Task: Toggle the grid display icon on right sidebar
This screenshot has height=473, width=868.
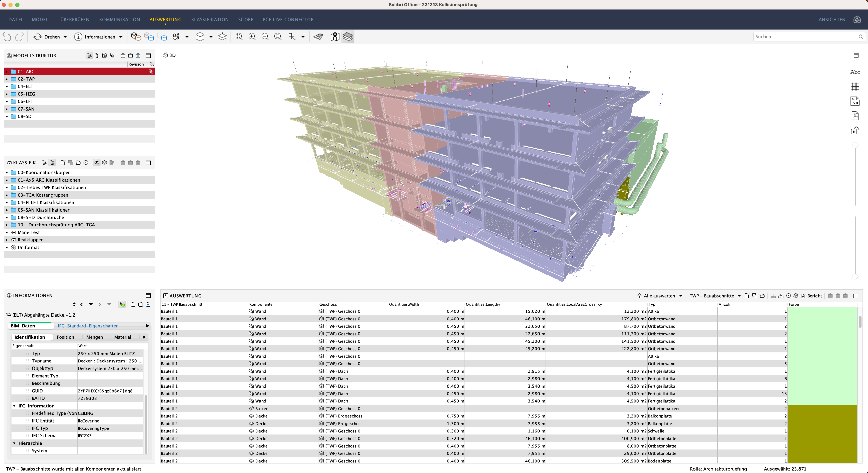Action: pyautogui.click(x=855, y=86)
